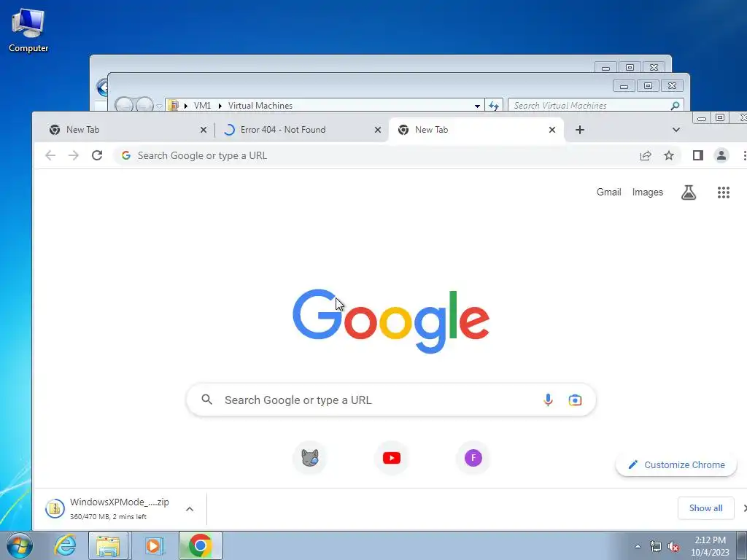Image resolution: width=747 pixels, height=560 pixels.
Task: Click the magnifier icon in search box
Action: tap(206, 400)
